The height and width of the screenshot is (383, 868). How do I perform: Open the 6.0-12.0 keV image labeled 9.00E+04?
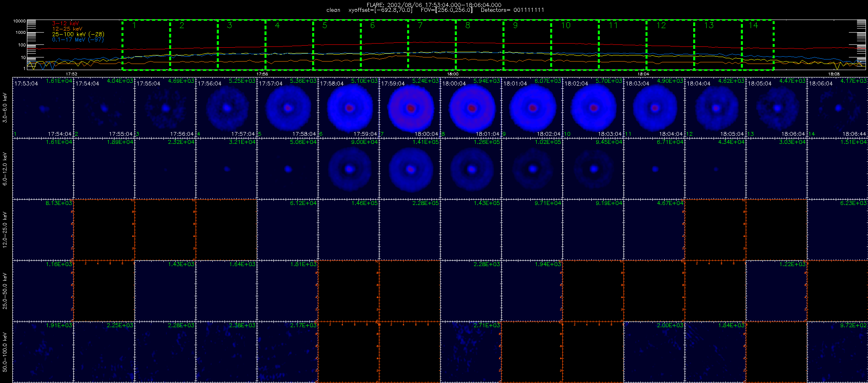348,169
